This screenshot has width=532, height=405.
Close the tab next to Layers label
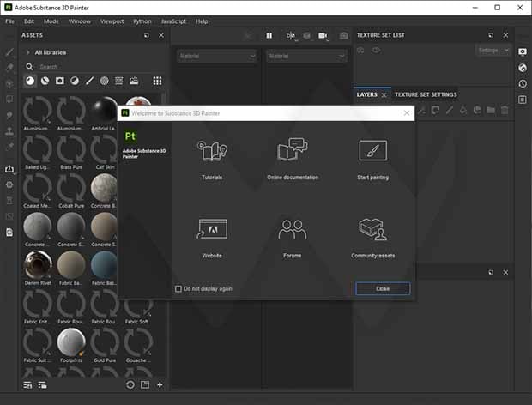click(x=384, y=95)
